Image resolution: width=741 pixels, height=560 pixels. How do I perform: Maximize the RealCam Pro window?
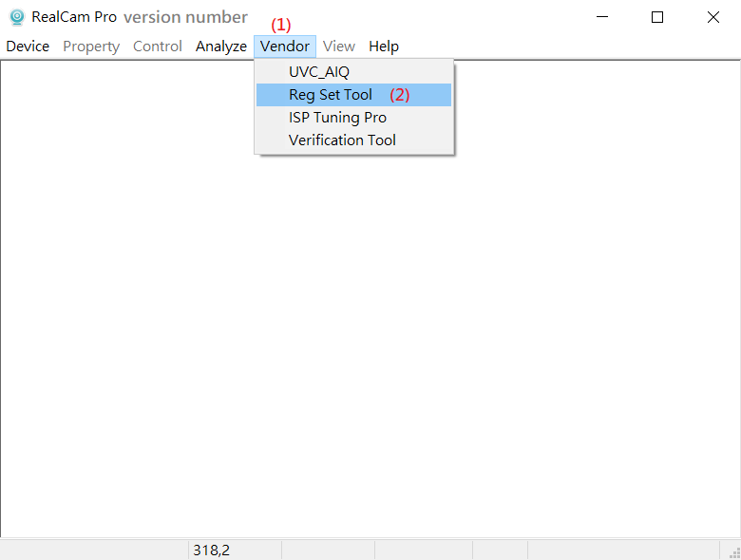coord(656,17)
